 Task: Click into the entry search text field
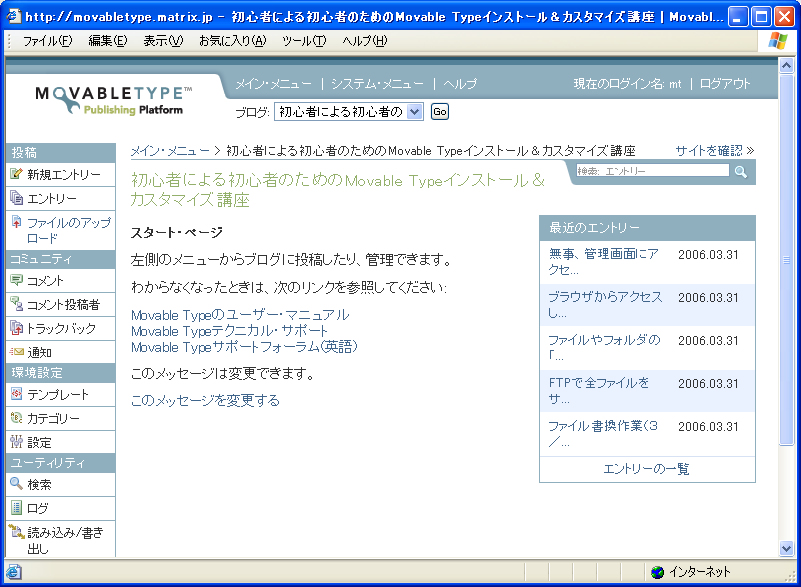[x=652, y=172]
